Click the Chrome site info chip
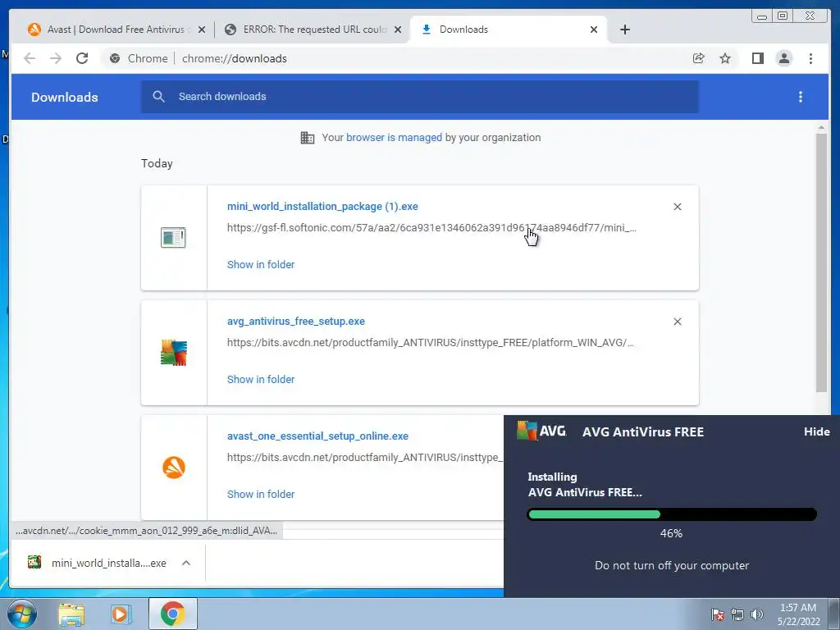 [138, 58]
